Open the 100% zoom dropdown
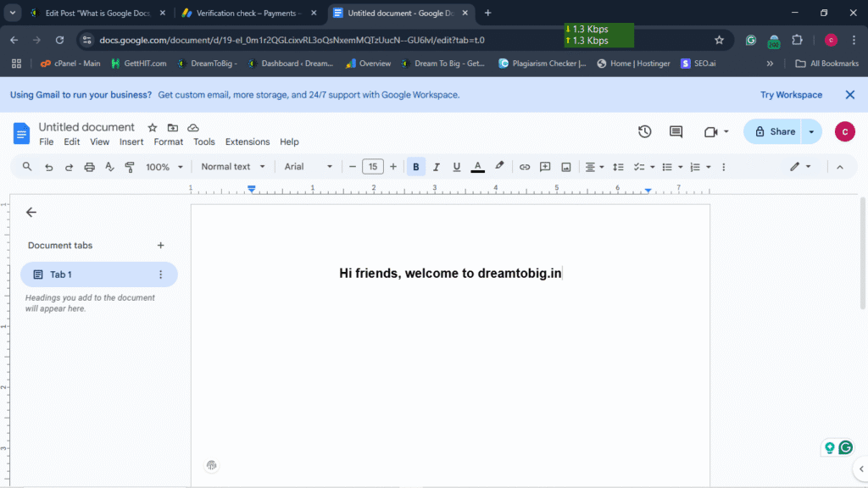The width and height of the screenshot is (868, 488). [x=163, y=167]
